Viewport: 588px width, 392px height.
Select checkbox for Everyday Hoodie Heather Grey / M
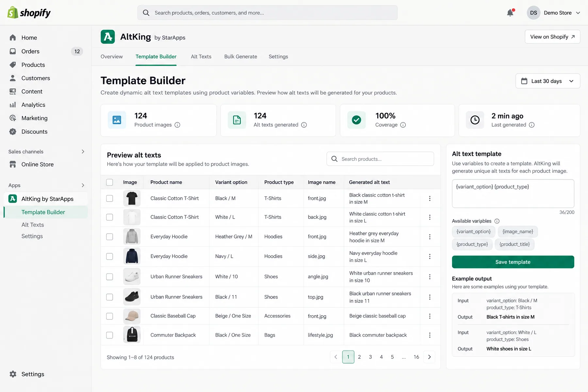[109, 237]
